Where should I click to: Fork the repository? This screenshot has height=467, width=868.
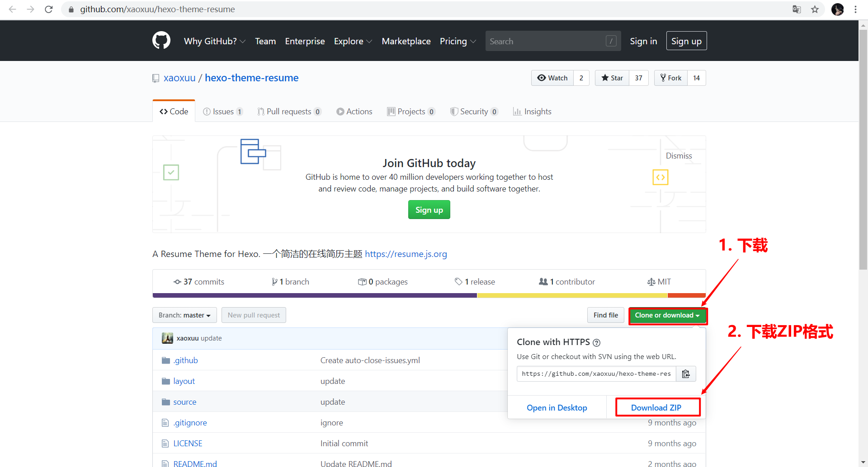(x=670, y=78)
